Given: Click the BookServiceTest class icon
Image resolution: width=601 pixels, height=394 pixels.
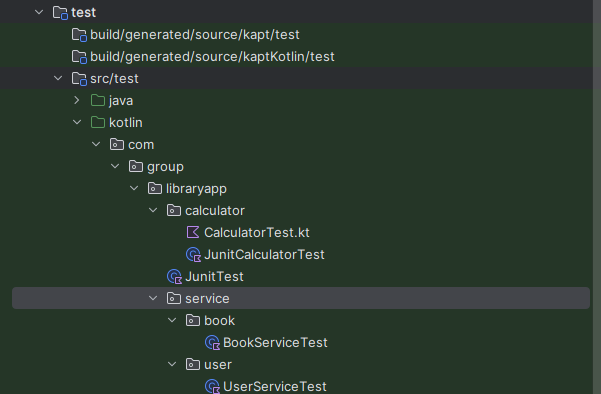Looking at the screenshot, I should (212, 342).
